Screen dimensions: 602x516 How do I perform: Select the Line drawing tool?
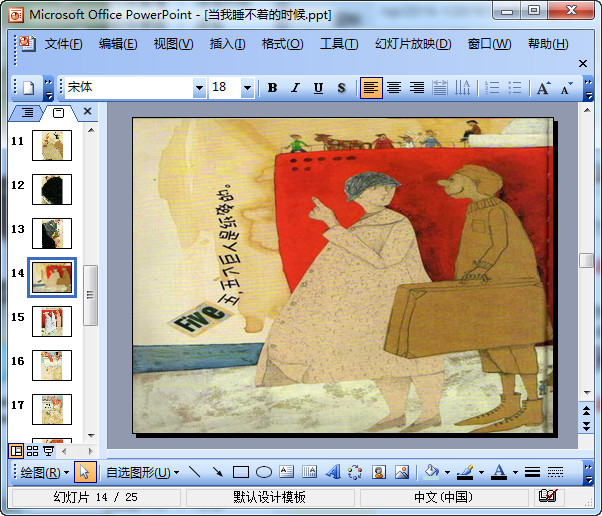click(x=195, y=472)
